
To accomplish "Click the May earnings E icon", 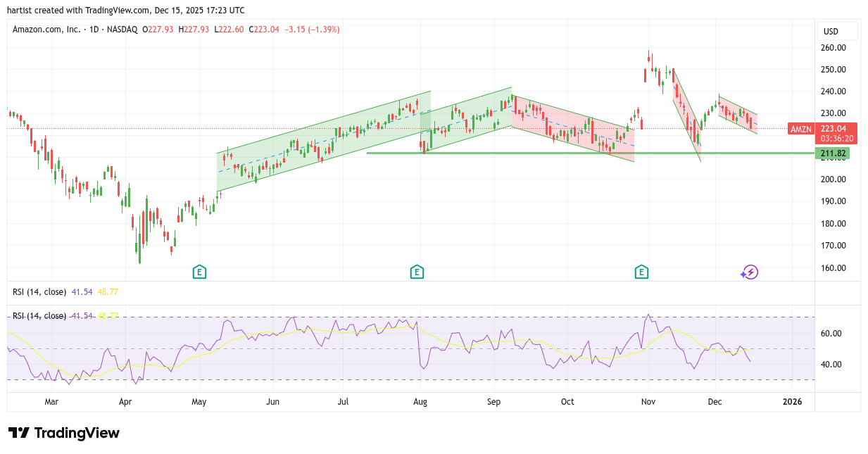I will (x=199, y=272).
